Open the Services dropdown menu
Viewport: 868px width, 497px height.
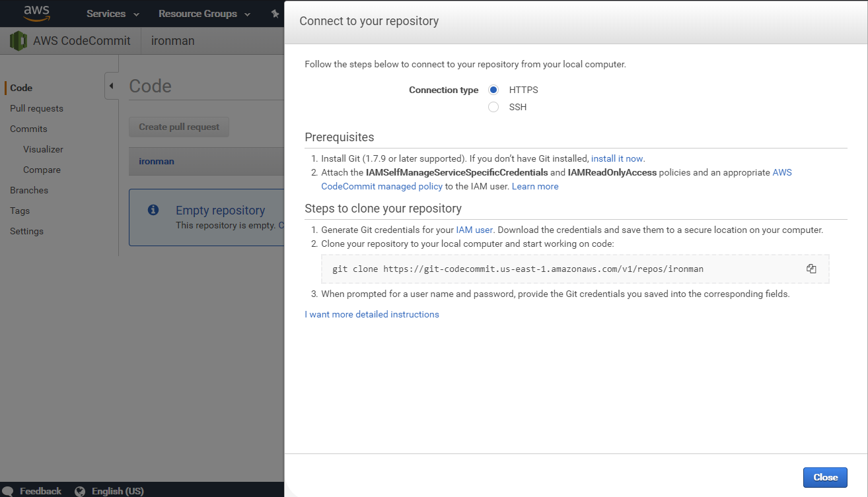point(112,14)
